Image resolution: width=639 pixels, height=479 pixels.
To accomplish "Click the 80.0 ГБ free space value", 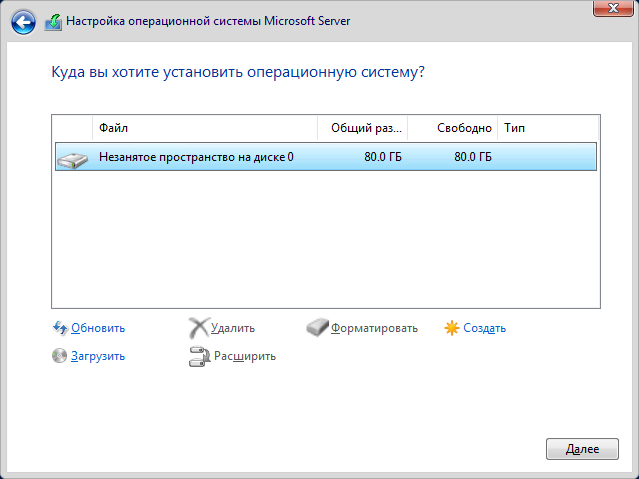I will (x=473, y=157).
